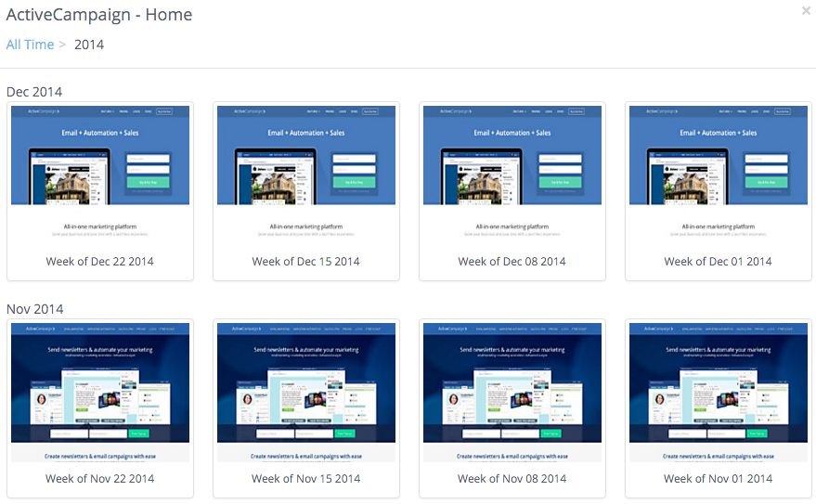Image resolution: width=816 pixels, height=504 pixels.
Task: Close the ActiveCampaign Home dialog
Action: click(x=806, y=10)
